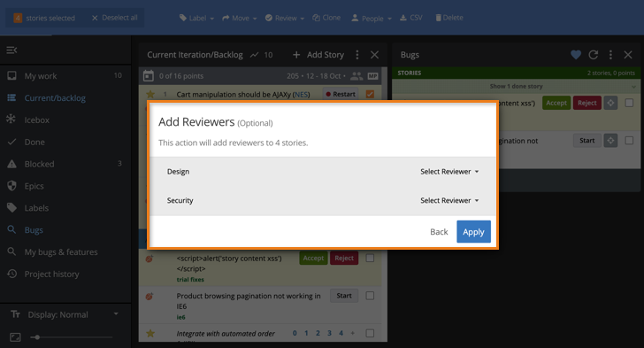Image resolution: width=644 pixels, height=348 pixels.
Task: Open the Security Select Reviewer dropdown
Action: coord(449,200)
